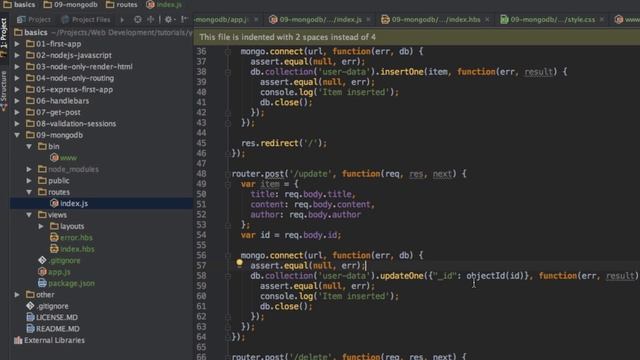Click the scroll from source target icon
This screenshot has width=640, height=360.
138,19
